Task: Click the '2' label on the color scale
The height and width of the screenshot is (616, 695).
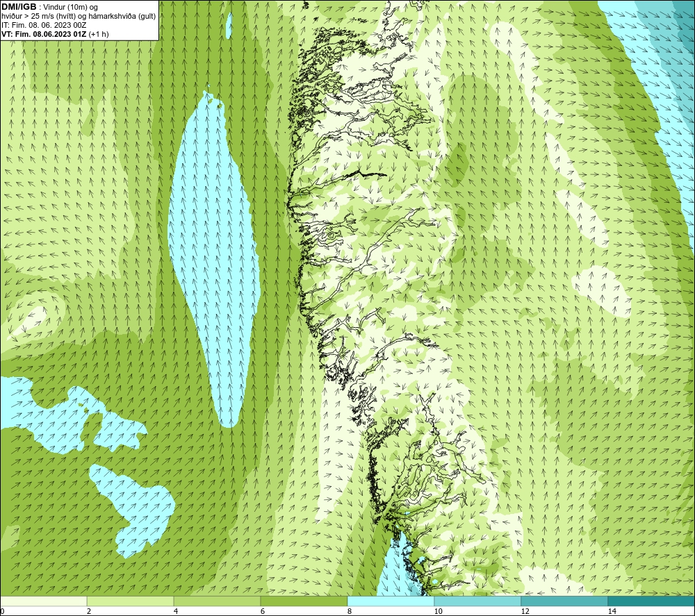Action: point(89,611)
